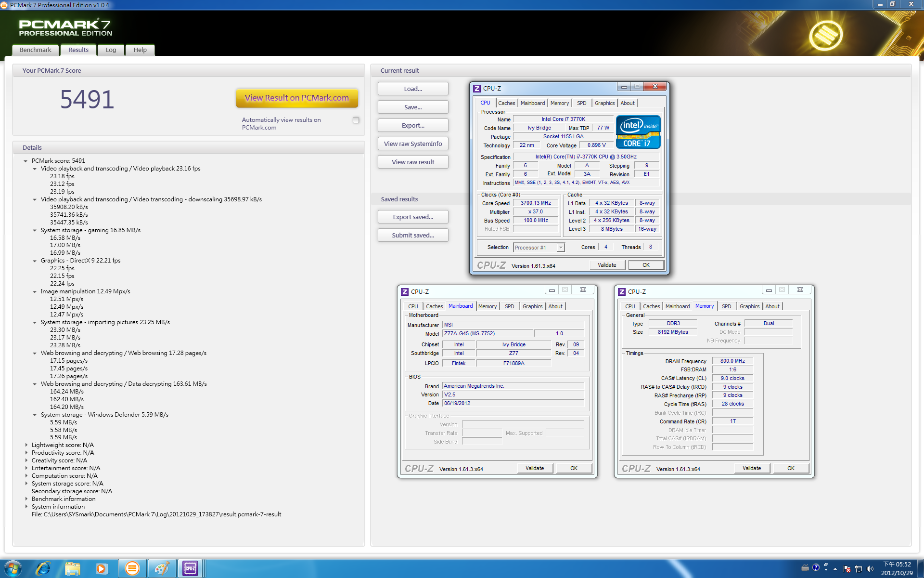Viewport: 924px width, 578px height.
Task: Open the Help tab
Action: click(140, 50)
